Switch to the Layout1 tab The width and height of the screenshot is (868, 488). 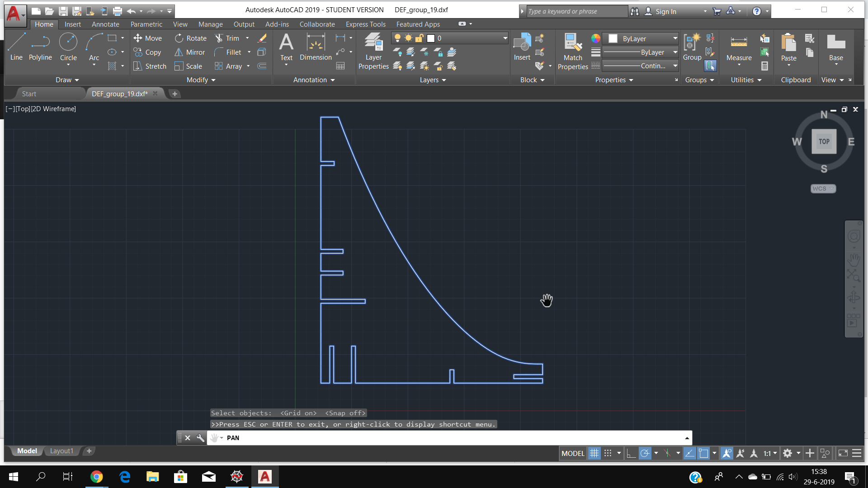point(61,451)
